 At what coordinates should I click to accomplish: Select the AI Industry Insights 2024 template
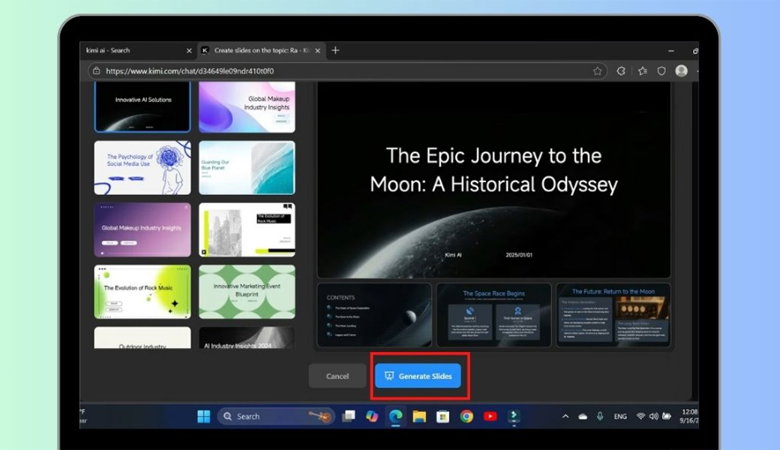(247, 338)
